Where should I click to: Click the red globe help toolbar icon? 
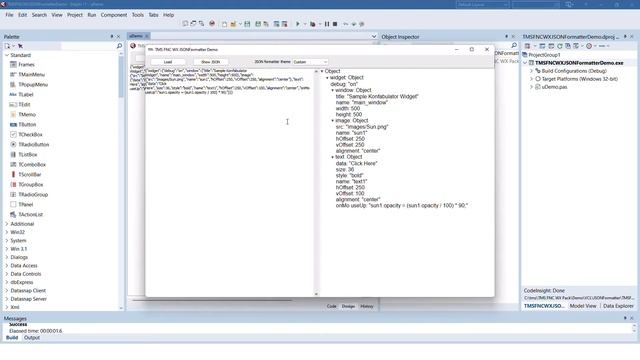point(212,24)
